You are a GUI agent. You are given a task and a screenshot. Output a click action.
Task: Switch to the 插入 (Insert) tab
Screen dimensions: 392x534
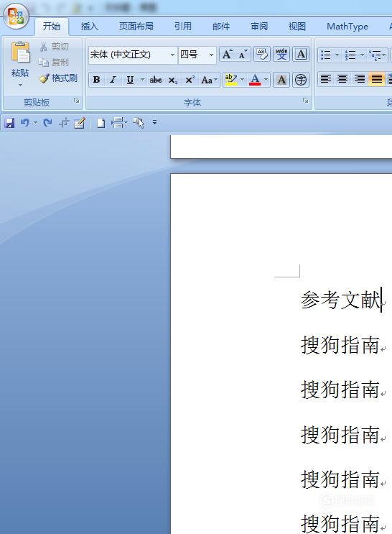point(90,26)
